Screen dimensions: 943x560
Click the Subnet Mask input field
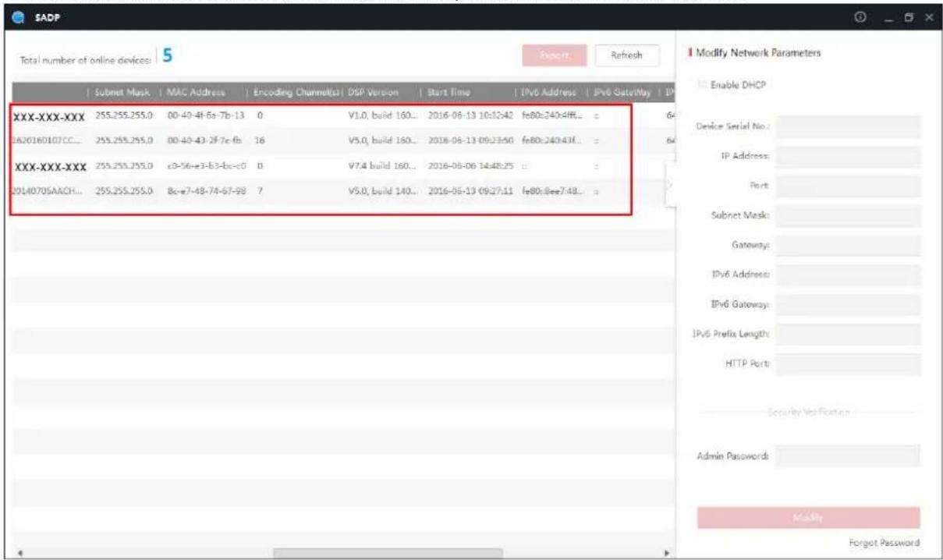coord(848,215)
